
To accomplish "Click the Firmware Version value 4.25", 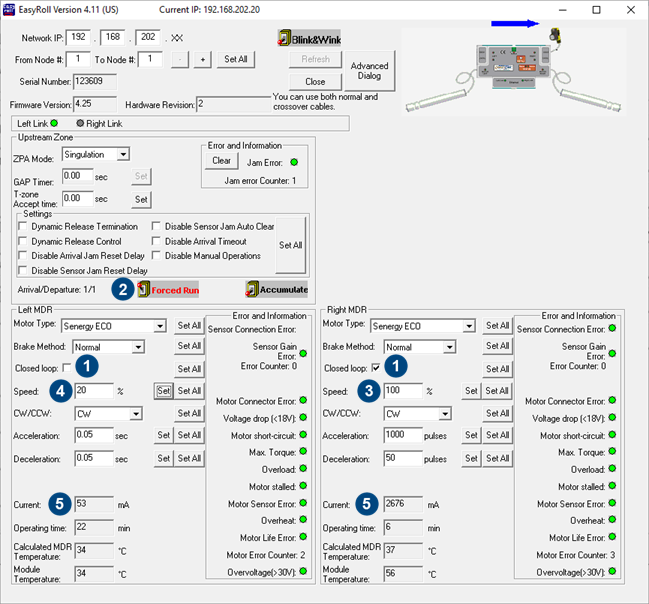I will coord(95,104).
